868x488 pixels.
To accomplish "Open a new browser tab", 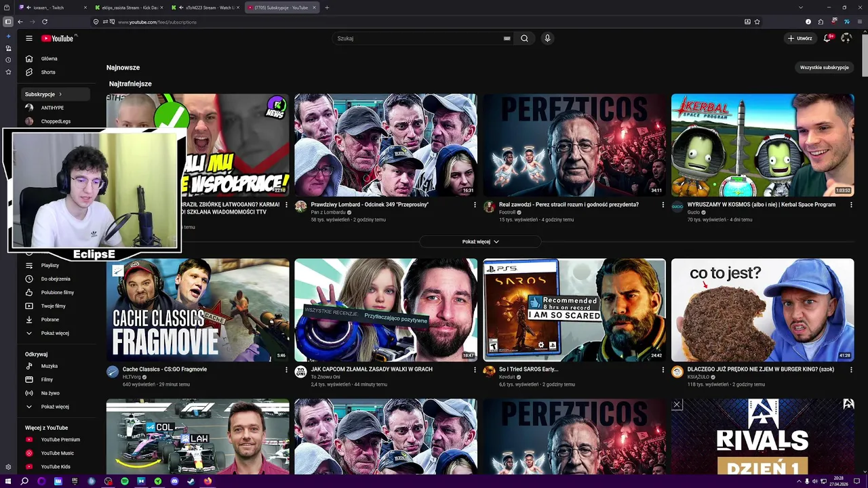I will (327, 7).
